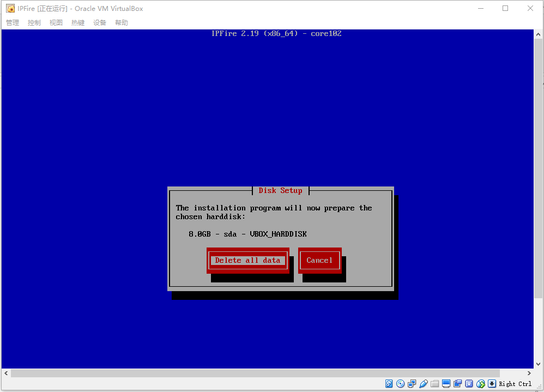Open the shared folders status icon
544x392 pixels.
tap(435, 384)
